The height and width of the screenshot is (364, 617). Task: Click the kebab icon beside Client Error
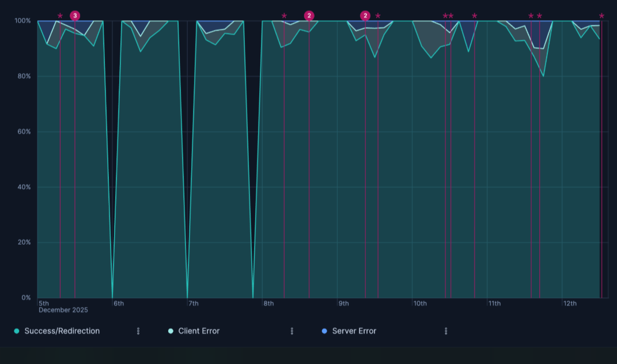pyautogui.click(x=292, y=331)
